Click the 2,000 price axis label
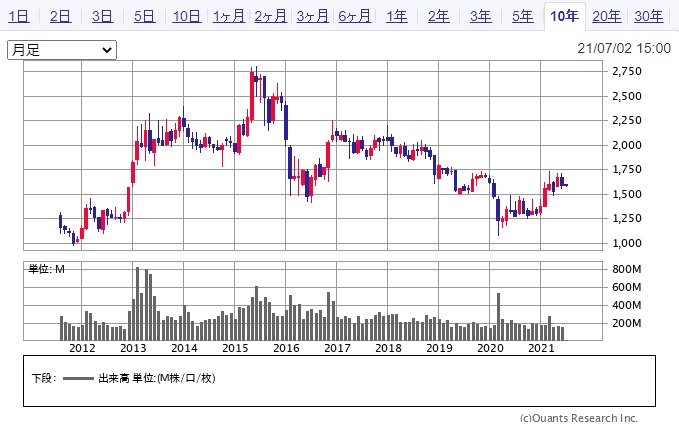Viewport: 679px width, 429px height. pyautogui.click(x=627, y=145)
